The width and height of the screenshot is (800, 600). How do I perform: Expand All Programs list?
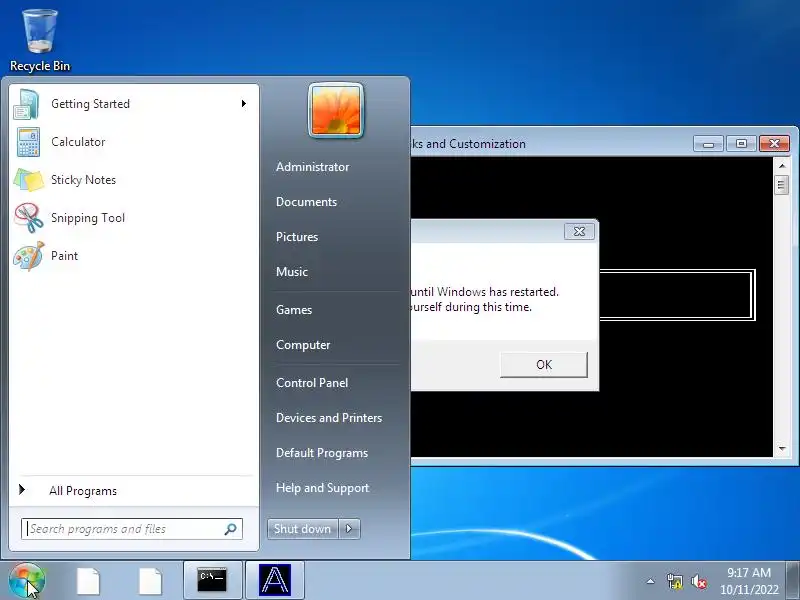coord(134,491)
